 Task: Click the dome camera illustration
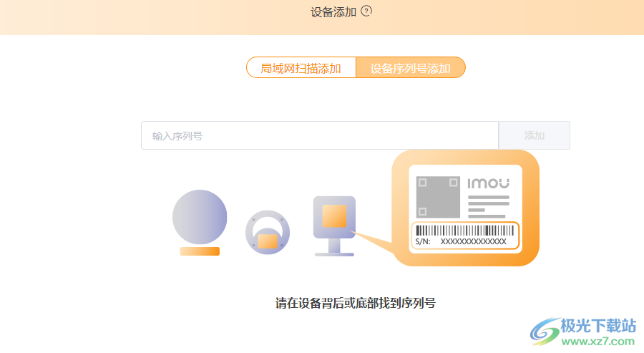click(200, 222)
